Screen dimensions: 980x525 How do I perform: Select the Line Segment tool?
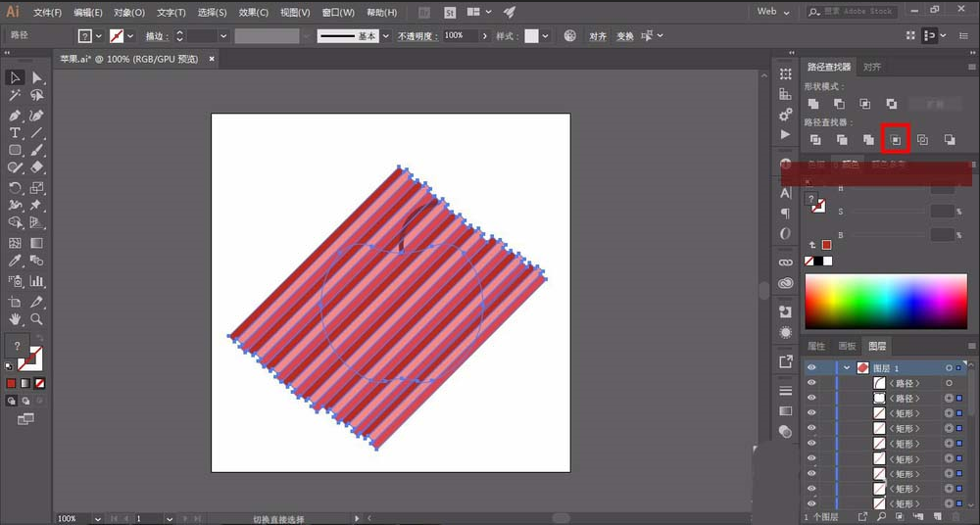tap(37, 133)
